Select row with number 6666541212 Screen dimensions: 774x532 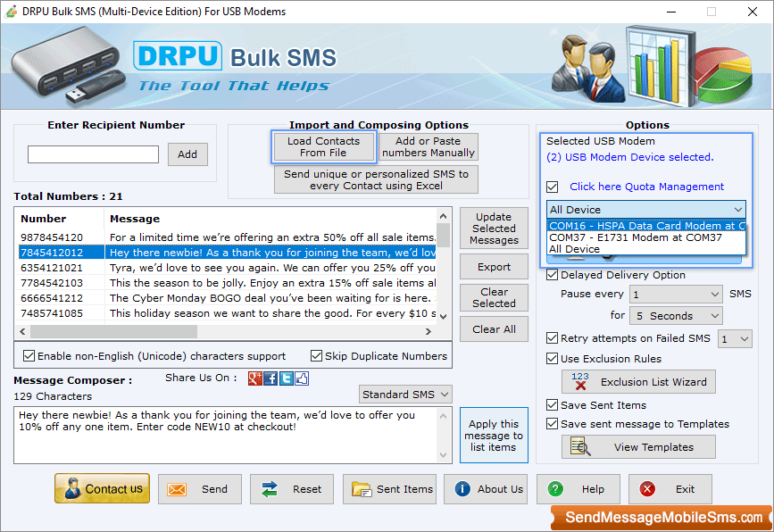(x=228, y=298)
